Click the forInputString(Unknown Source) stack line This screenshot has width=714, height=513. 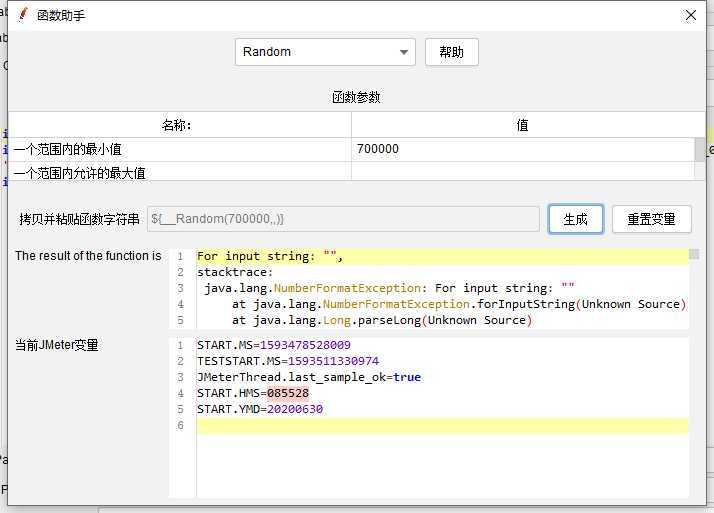click(459, 304)
